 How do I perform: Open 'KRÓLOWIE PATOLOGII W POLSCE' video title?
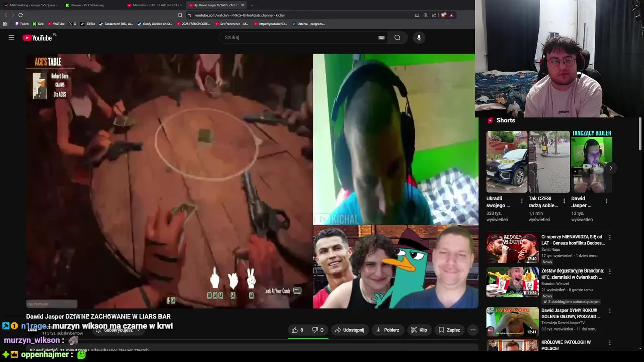(x=566, y=345)
